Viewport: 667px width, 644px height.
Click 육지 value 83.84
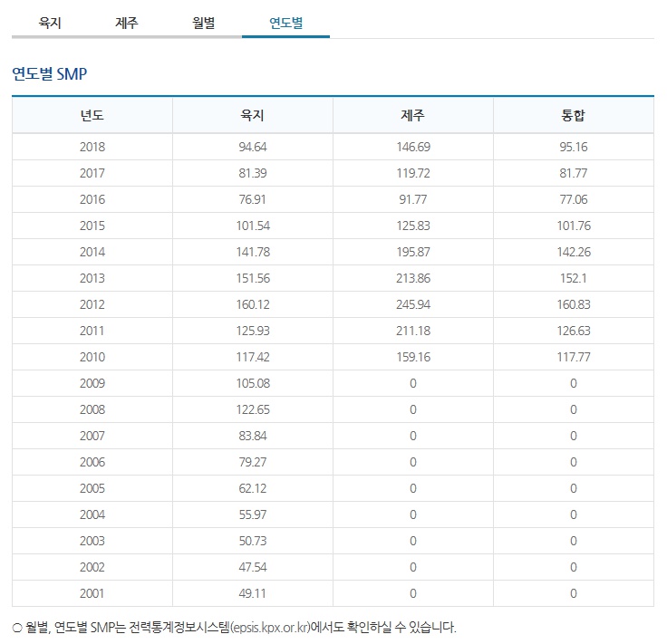click(253, 437)
